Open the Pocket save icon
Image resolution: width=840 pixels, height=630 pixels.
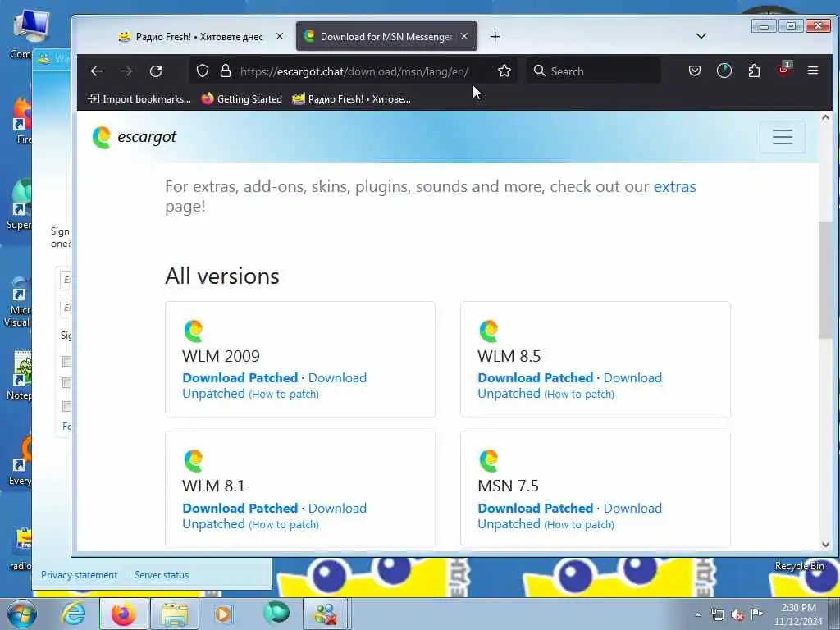pyautogui.click(x=695, y=71)
